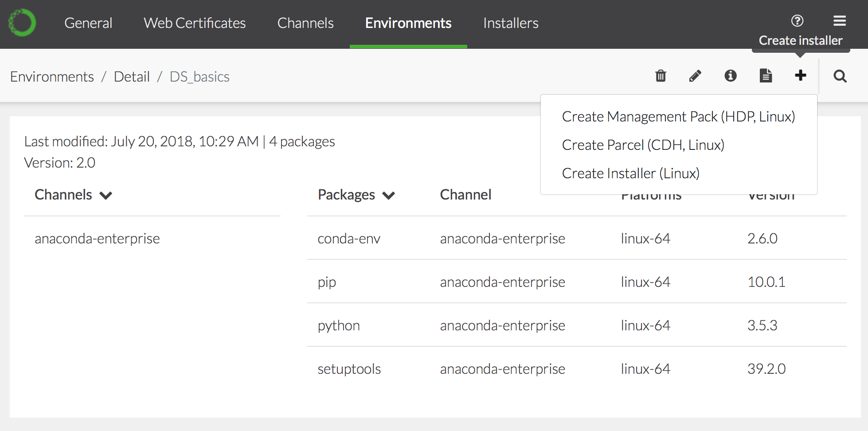Screen dimensions: 868x431
Task: Go to the Installers tab
Action: (511, 23)
